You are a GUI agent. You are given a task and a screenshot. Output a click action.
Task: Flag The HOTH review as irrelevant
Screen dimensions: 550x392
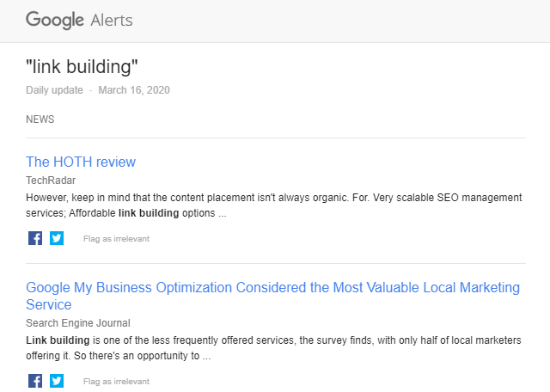(116, 239)
